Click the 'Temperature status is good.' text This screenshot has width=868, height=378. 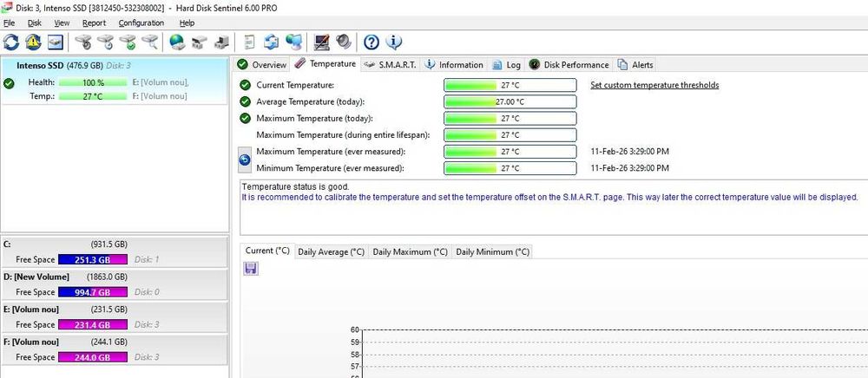(296, 186)
